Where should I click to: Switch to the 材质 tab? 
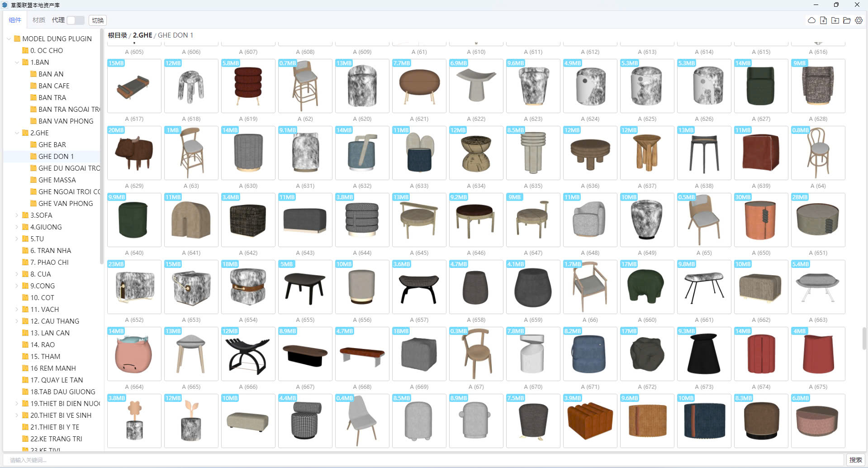[x=39, y=20]
